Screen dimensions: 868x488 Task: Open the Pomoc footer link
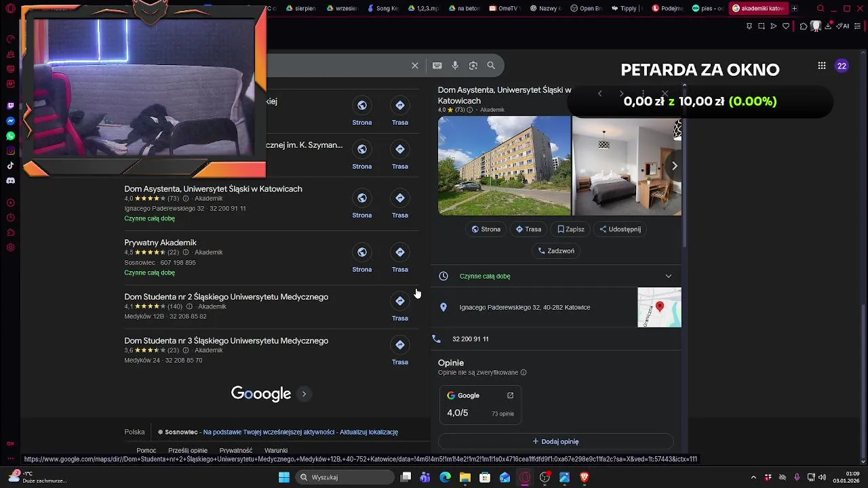(x=146, y=451)
